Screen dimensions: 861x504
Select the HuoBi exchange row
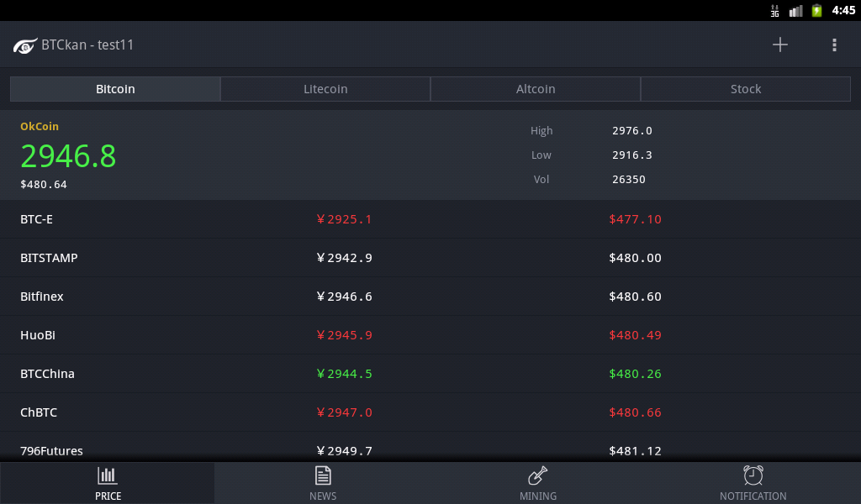coord(430,335)
